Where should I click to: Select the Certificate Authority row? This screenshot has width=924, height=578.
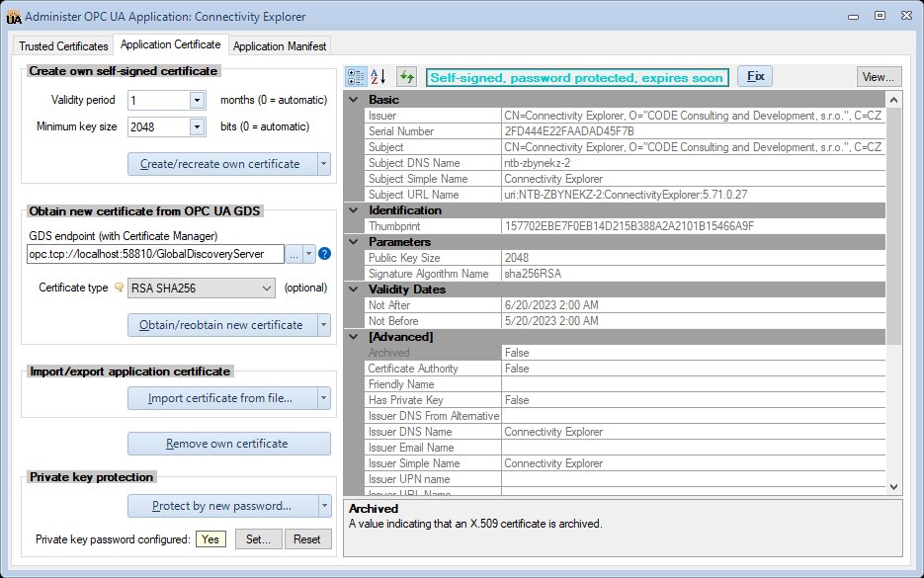(x=626, y=369)
